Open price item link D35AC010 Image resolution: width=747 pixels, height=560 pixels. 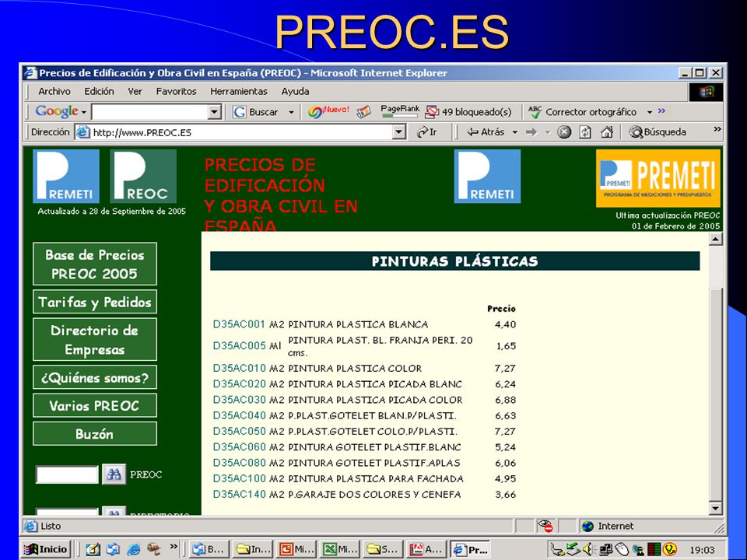tap(239, 368)
